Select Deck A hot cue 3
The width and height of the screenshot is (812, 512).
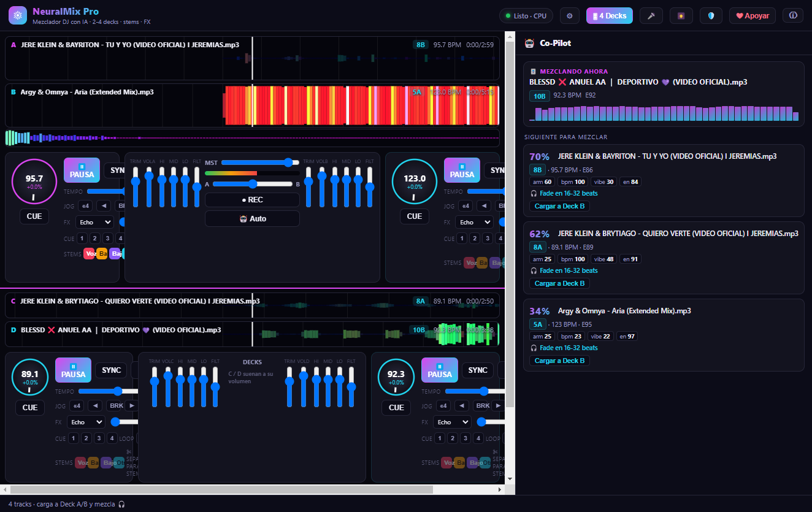point(108,239)
